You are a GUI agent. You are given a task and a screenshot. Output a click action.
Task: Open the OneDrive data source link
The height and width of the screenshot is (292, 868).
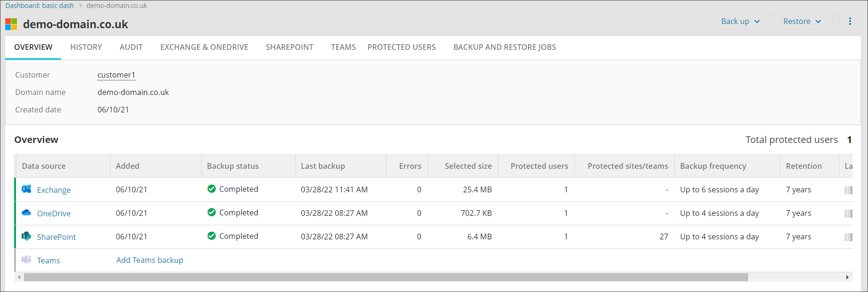54,213
